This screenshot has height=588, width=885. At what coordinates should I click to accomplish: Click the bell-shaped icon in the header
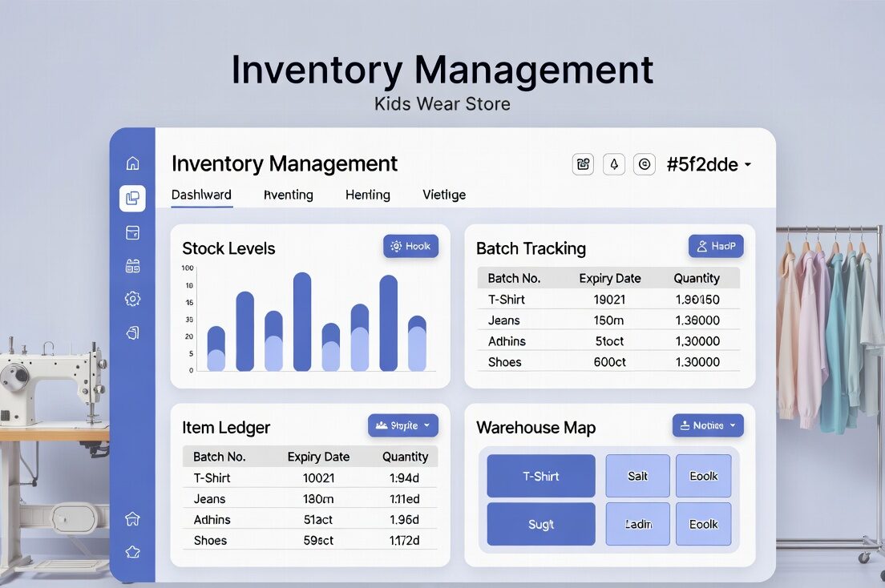[x=614, y=164]
